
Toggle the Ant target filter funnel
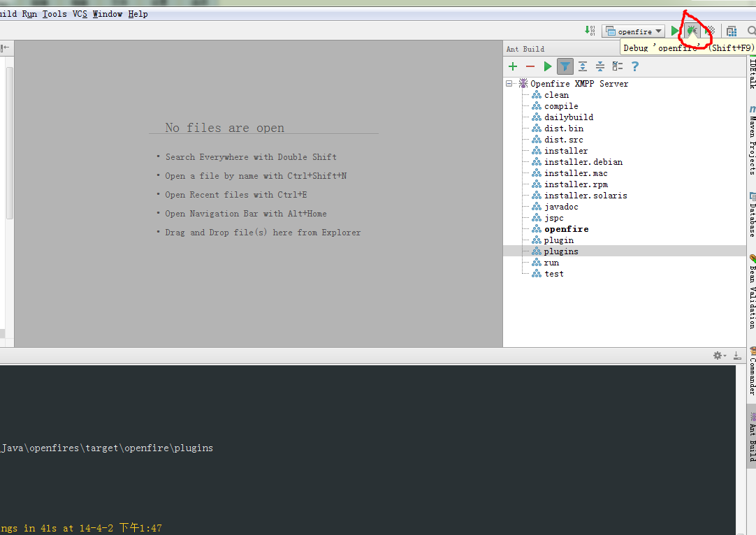point(565,66)
